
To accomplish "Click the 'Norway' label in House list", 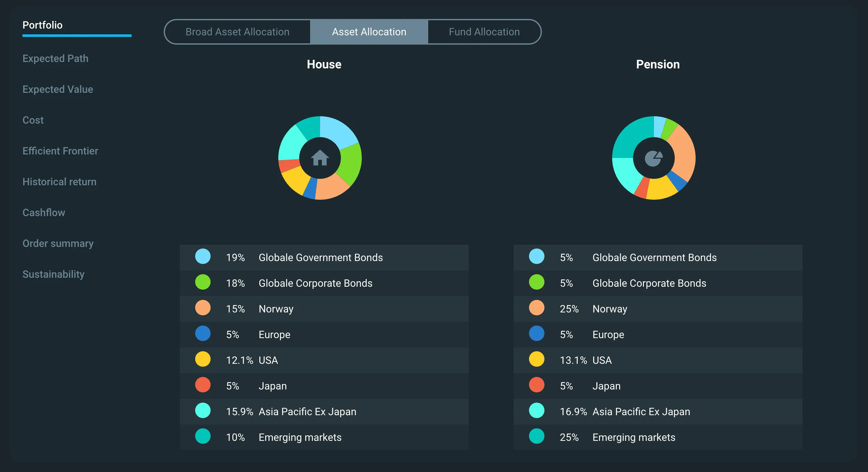I will 276,309.
